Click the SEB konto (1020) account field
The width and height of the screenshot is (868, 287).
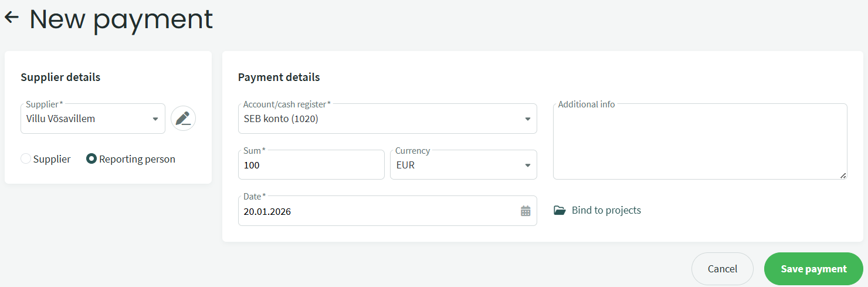375,119
